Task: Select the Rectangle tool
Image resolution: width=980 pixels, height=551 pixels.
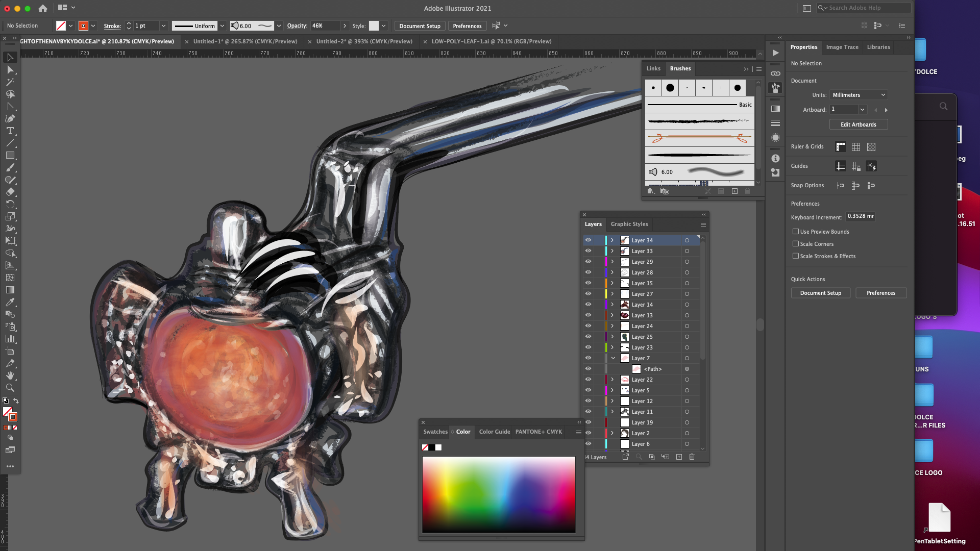Action: tap(10, 155)
